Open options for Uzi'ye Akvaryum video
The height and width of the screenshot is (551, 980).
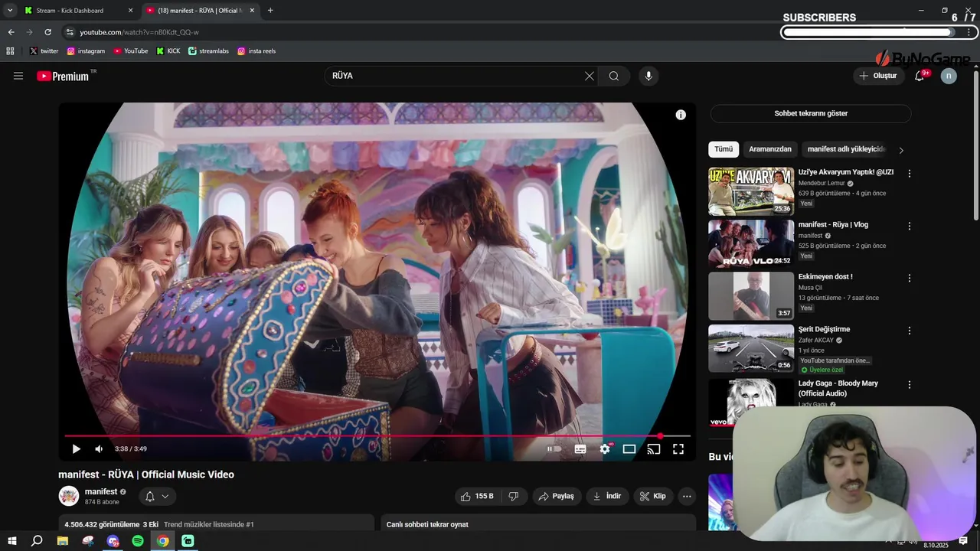pos(910,174)
